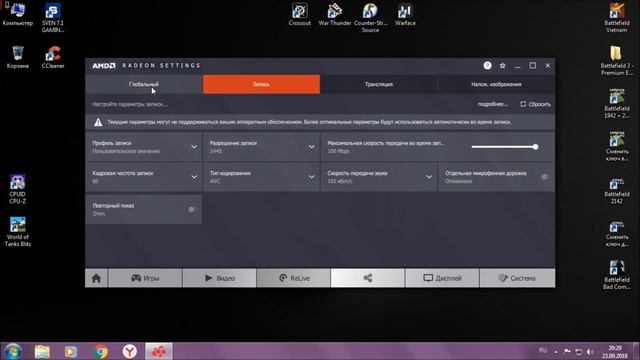Click the favorites star icon
The image size is (640, 360).
(x=502, y=65)
